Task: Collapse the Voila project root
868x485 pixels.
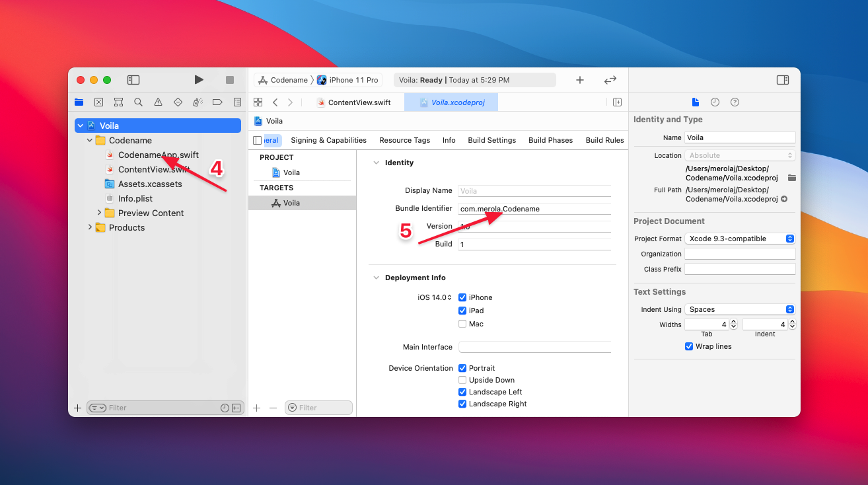Action: (81, 126)
